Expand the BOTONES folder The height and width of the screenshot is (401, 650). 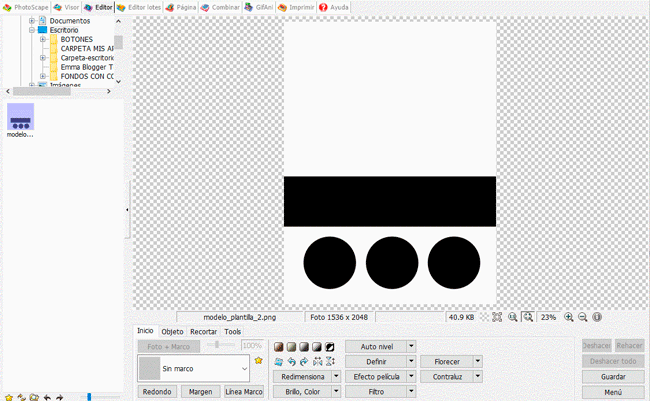[43, 39]
